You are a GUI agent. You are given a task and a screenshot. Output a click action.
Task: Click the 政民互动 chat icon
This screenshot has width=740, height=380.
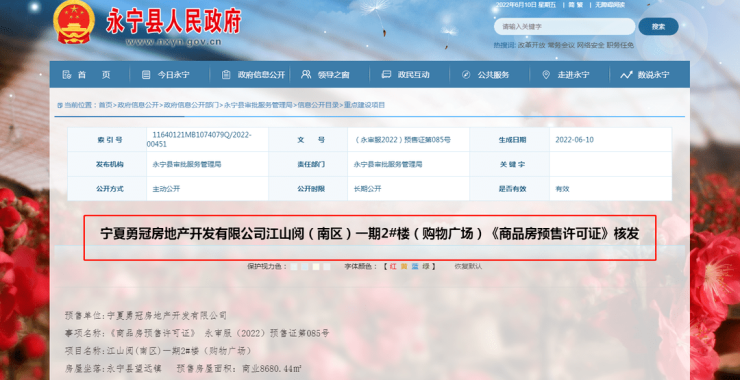coord(386,75)
